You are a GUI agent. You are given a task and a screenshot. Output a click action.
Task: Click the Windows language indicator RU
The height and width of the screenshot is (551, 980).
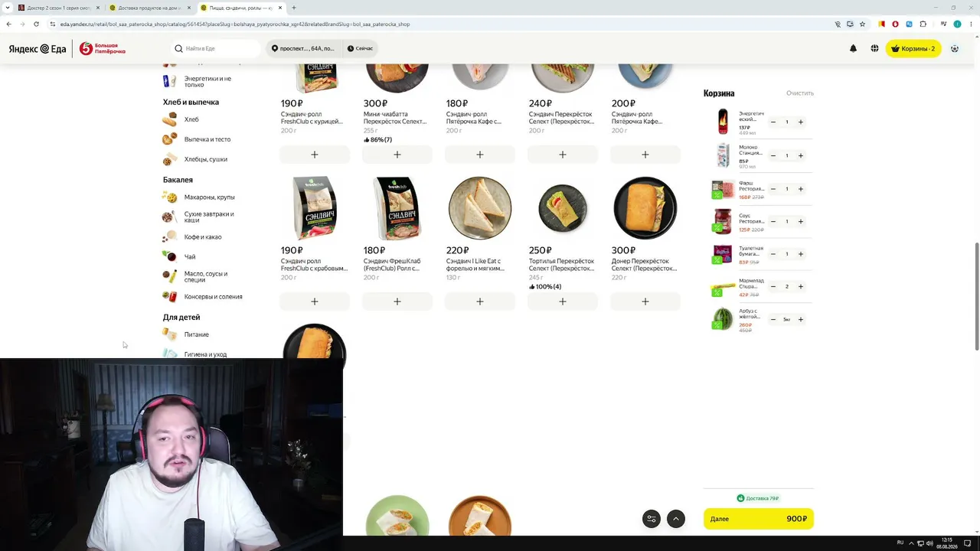click(900, 543)
